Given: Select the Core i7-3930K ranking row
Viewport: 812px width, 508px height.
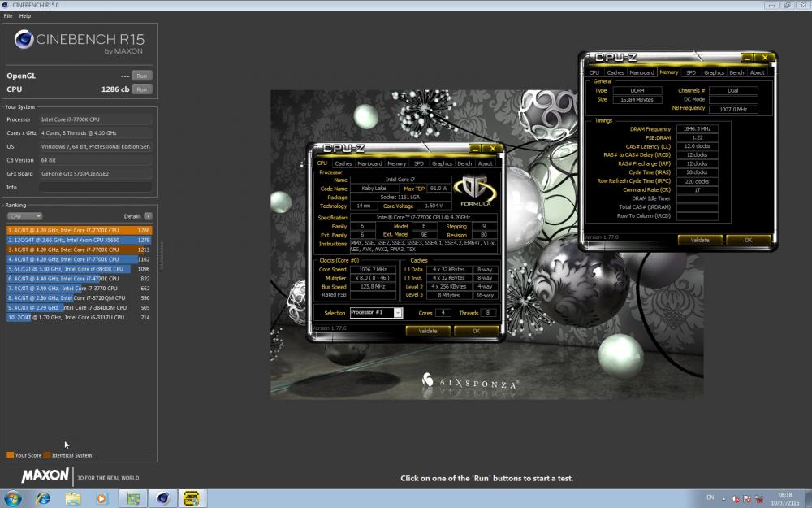Looking at the screenshot, I should point(80,269).
